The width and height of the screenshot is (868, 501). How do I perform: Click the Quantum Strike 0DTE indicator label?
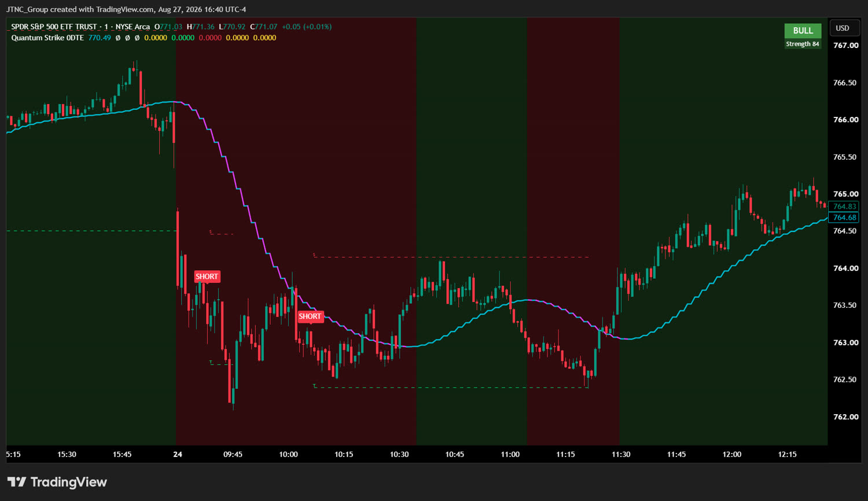(47, 38)
